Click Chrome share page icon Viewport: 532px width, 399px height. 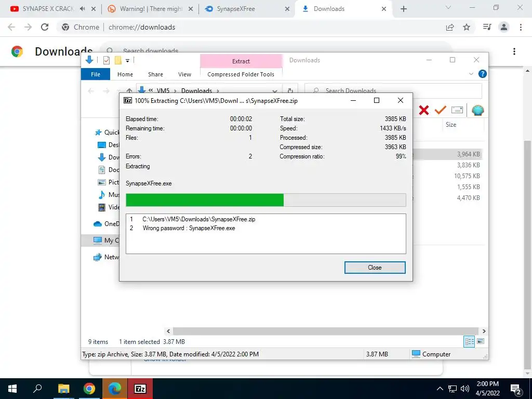pos(450,27)
